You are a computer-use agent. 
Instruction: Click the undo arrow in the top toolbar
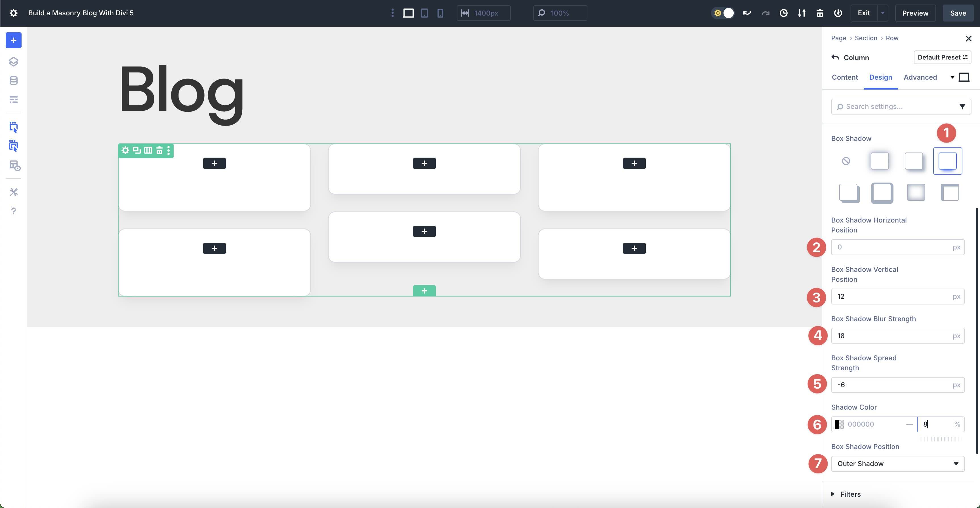(x=747, y=13)
